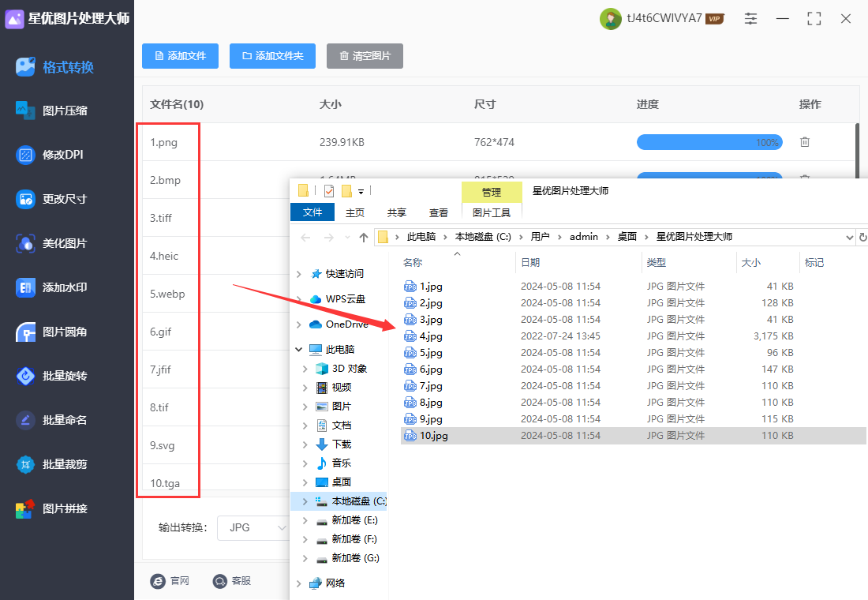Click the 添加文件 add file button
868x600 pixels.
[180, 56]
